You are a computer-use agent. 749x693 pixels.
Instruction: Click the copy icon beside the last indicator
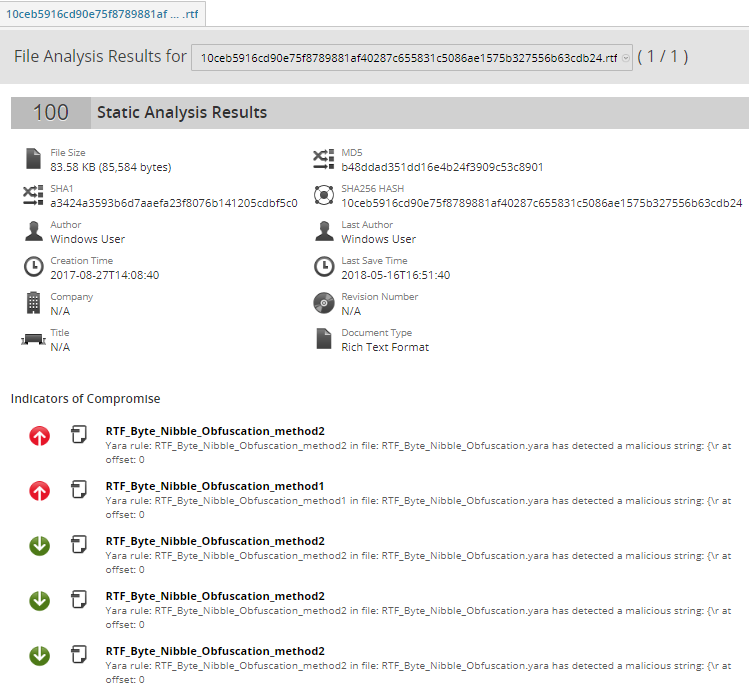point(78,656)
